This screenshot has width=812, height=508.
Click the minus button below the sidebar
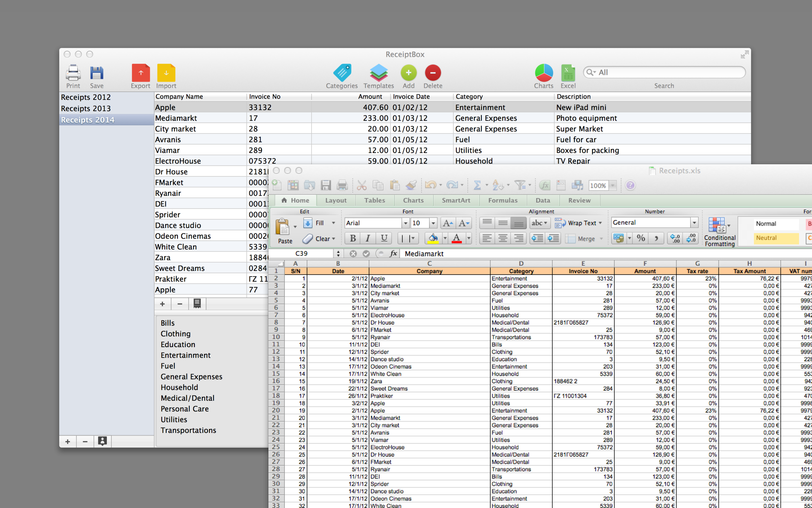coord(85,441)
